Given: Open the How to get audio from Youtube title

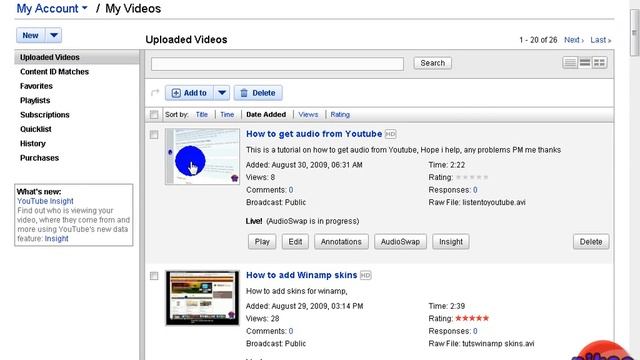Looking at the screenshot, I should [314, 134].
